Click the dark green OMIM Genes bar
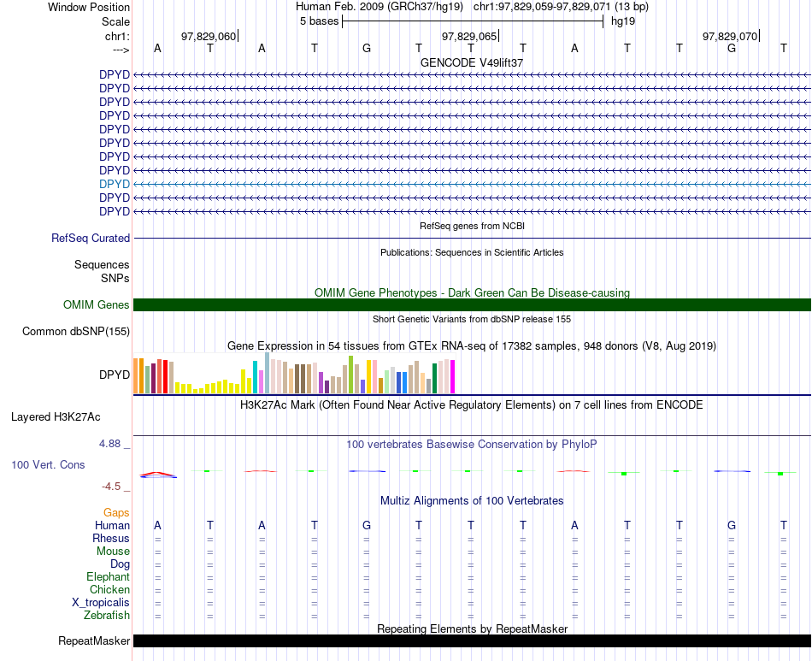812x661 pixels. coord(472,304)
